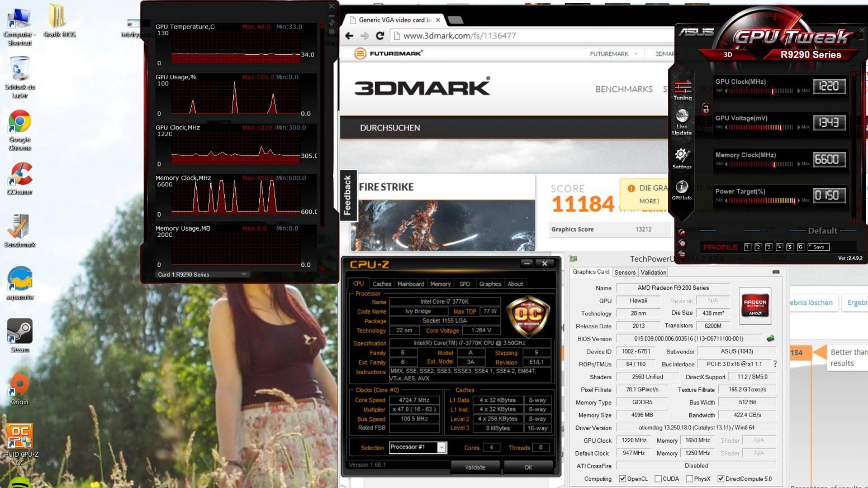
Task: Go back in the Chrome browser
Action: (349, 36)
